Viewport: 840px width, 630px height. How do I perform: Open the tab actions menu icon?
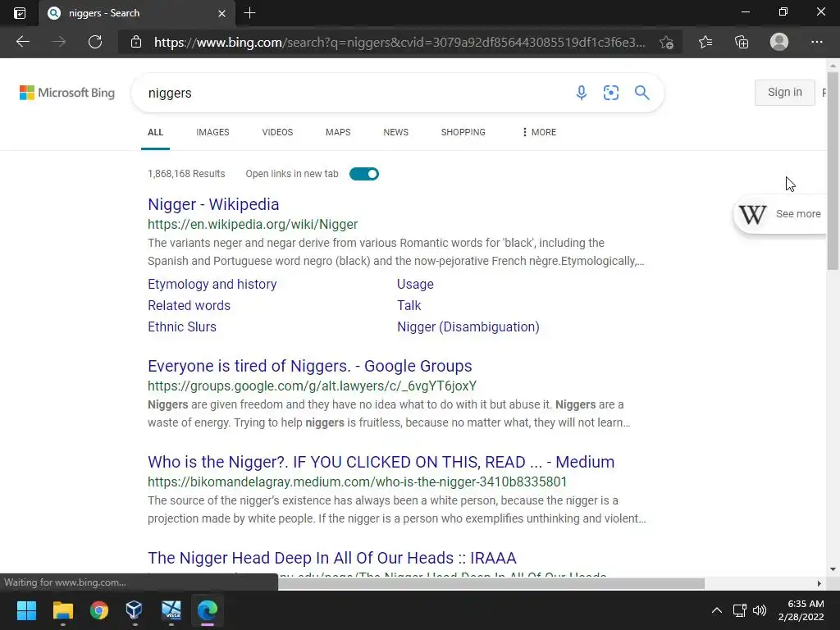coord(20,13)
